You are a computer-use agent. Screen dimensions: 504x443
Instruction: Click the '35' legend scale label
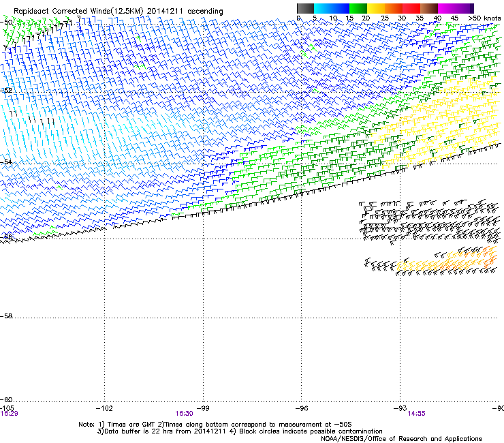click(x=420, y=18)
